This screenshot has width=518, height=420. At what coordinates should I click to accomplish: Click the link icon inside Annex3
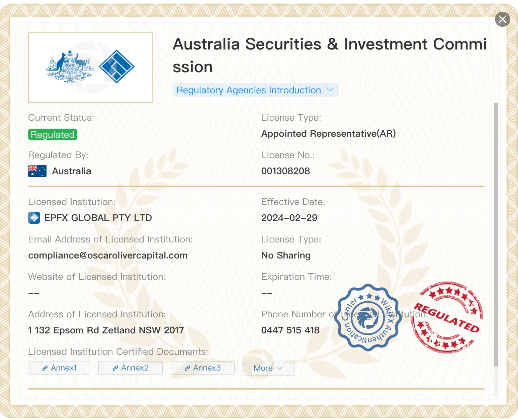coord(187,368)
